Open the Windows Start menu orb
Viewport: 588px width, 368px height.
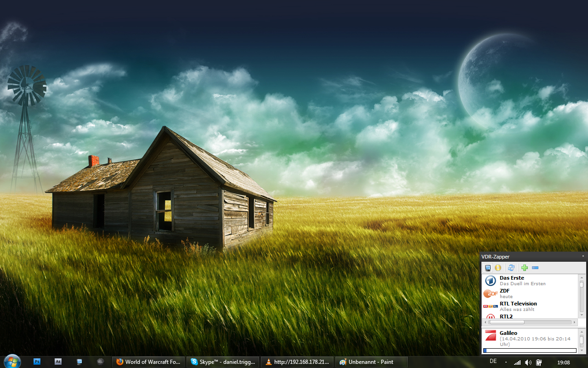pos(12,362)
